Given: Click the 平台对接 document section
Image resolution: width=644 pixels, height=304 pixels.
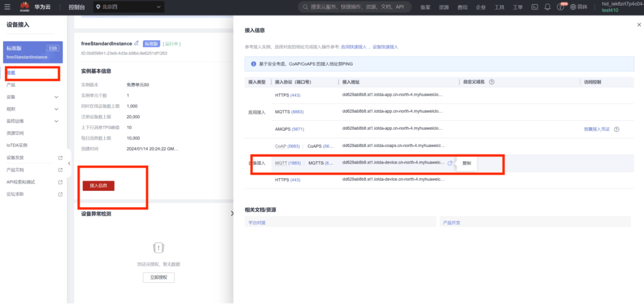Looking at the screenshot, I should [340, 222].
